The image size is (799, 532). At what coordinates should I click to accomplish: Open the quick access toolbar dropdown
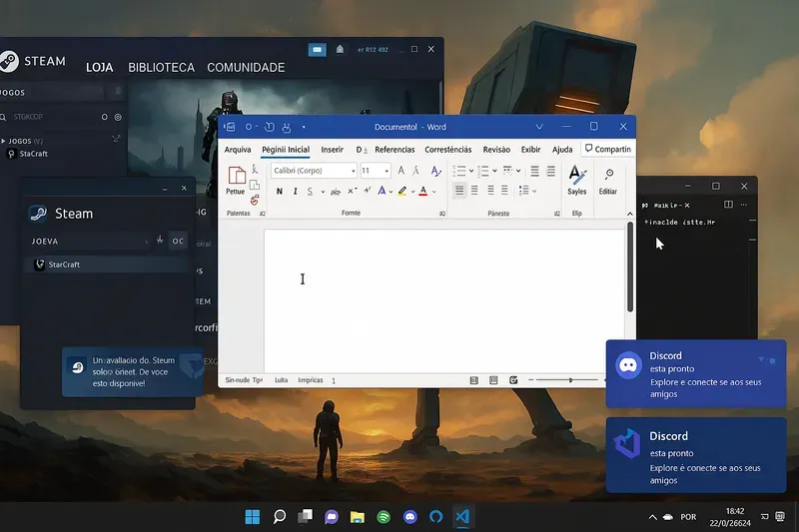click(304, 128)
